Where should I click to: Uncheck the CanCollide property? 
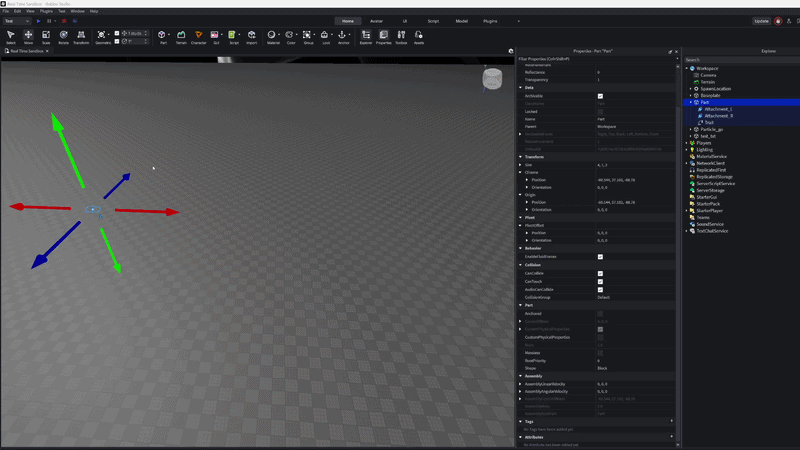(600, 273)
